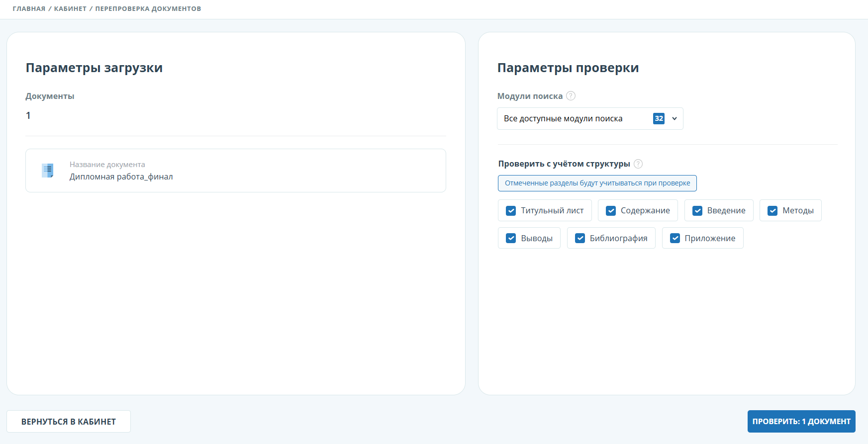Click the blue info hint about marked sections

click(x=597, y=183)
